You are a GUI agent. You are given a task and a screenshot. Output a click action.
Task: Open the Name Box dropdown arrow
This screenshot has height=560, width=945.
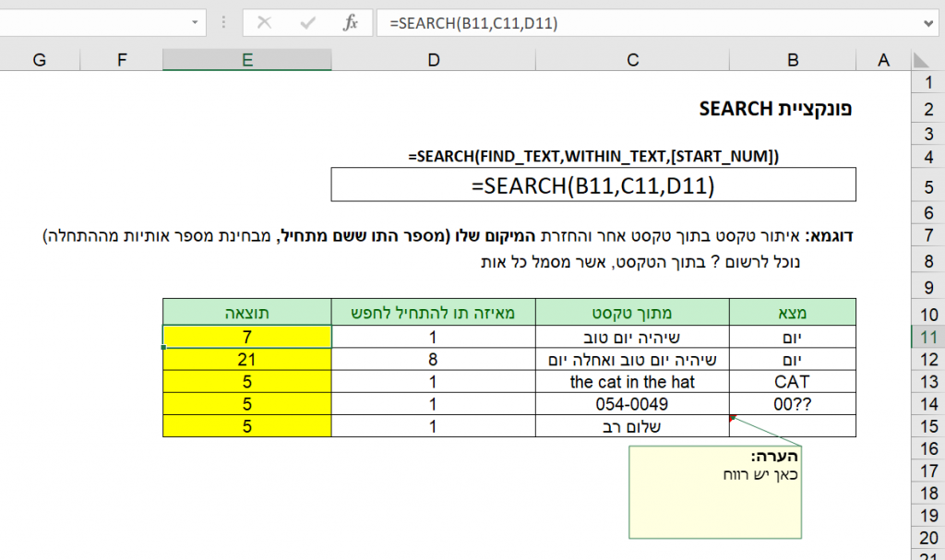[x=195, y=23]
